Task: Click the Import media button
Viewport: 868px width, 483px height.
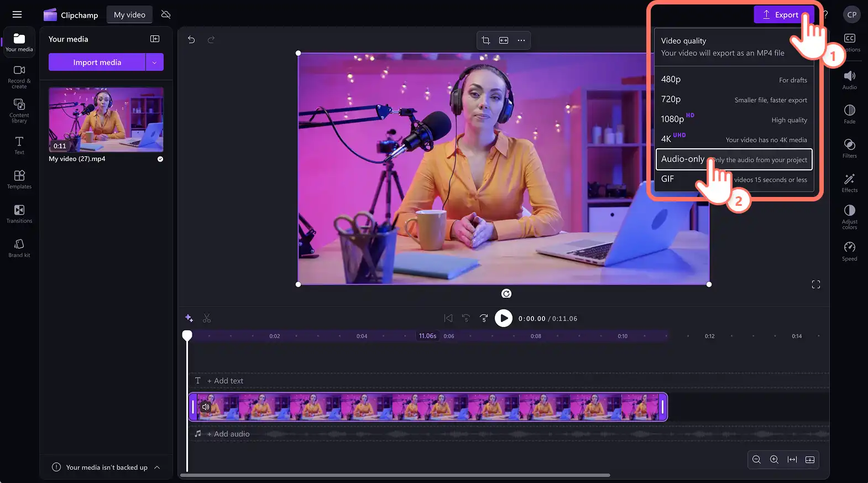Action: pyautogui.click(x=97, y=62)
